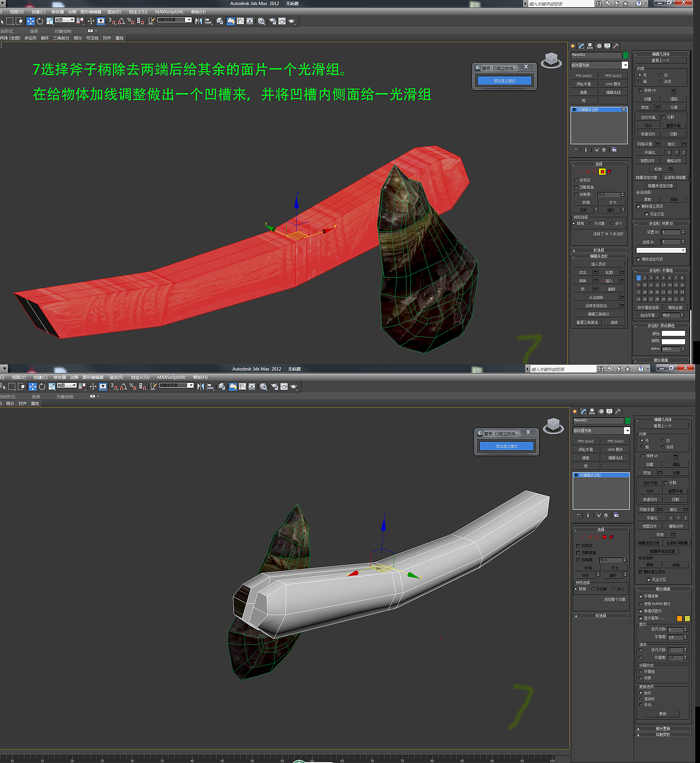Viewport: 700px width, 763px height.
Task: Open the Motion panel tab in upper window
Action: coord(599,46)
